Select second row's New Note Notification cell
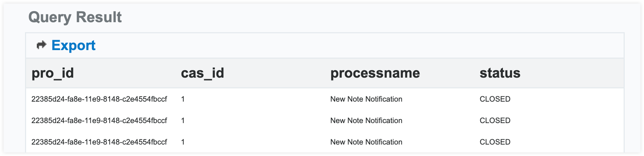 click(x=366, y=121)
